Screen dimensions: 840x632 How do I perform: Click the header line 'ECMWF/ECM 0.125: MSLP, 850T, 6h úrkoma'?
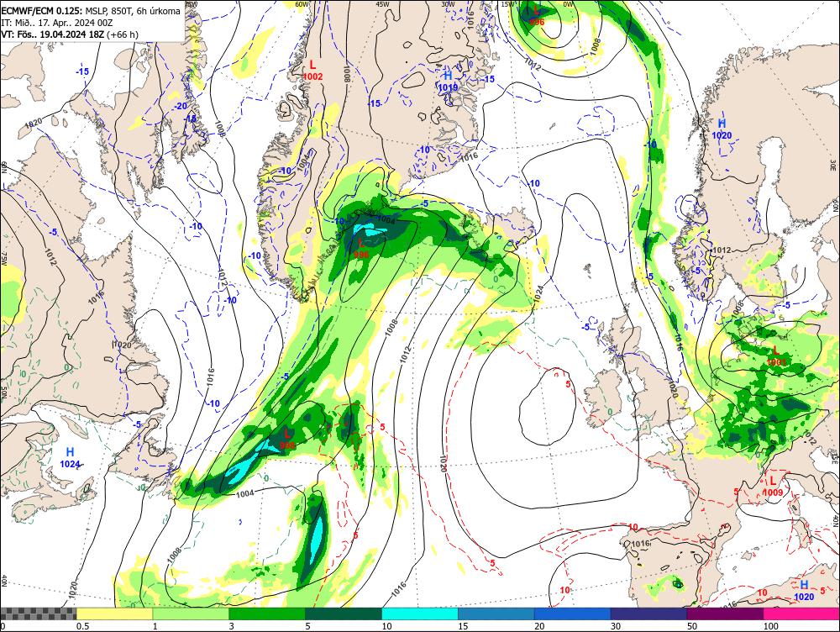[91, 11]
